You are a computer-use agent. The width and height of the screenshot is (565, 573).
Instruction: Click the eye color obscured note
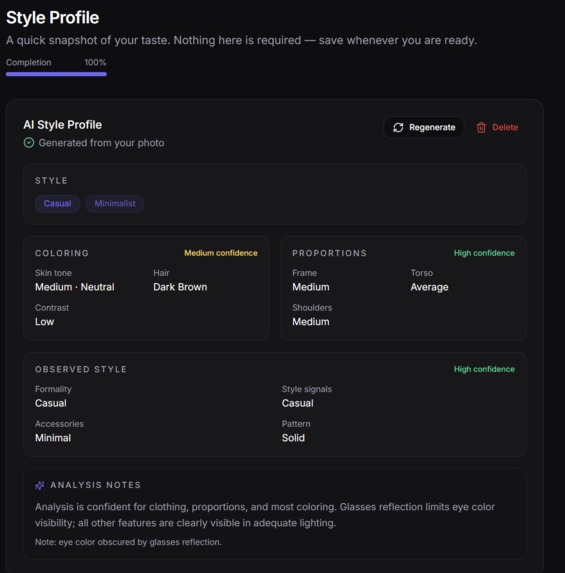(x=128, y=542)
